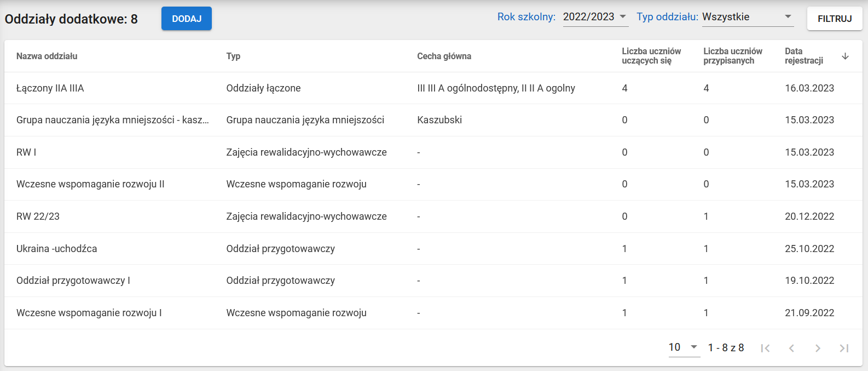The width and height of the screenshot is (868, 371).
Task: Open the Rok szkolny 2022/2023 dropdown
Action: click(x=595, y=17)
